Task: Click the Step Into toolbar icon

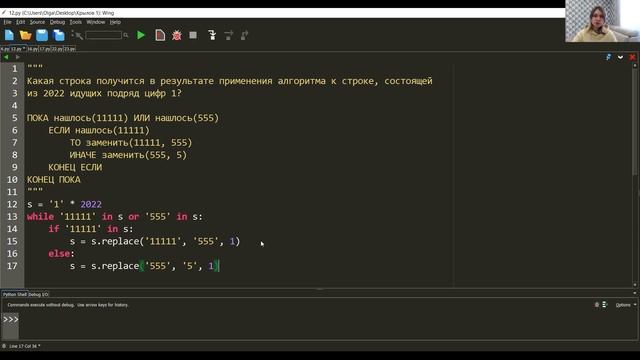Action: click(212, 35)
